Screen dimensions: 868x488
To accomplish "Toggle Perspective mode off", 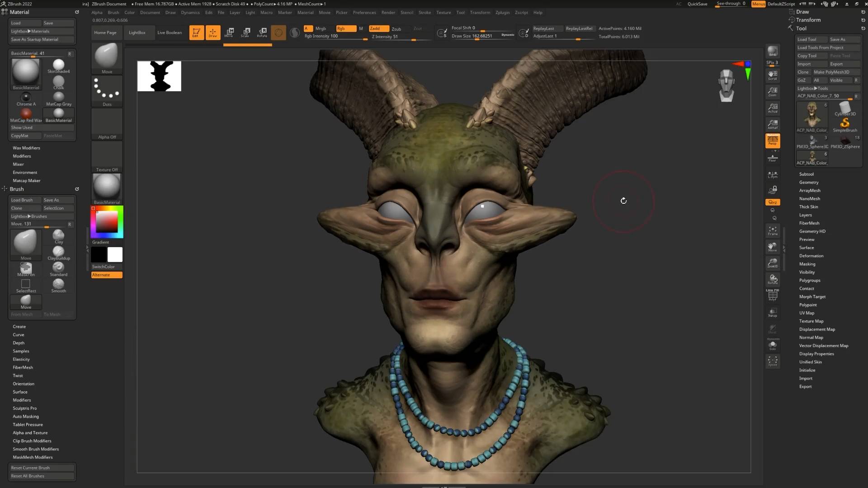I will [x=773, y=141].
